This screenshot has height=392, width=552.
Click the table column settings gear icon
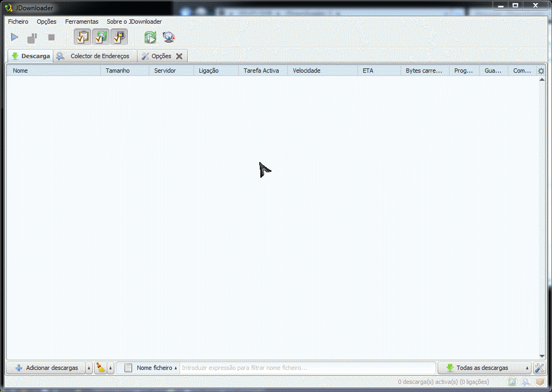[x=541, y=71]
